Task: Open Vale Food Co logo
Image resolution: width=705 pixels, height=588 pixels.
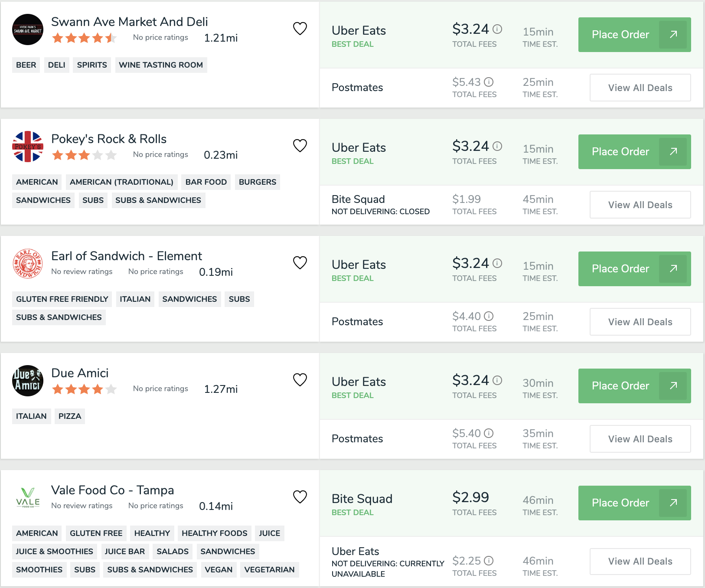Action: [x=28, y=498]
